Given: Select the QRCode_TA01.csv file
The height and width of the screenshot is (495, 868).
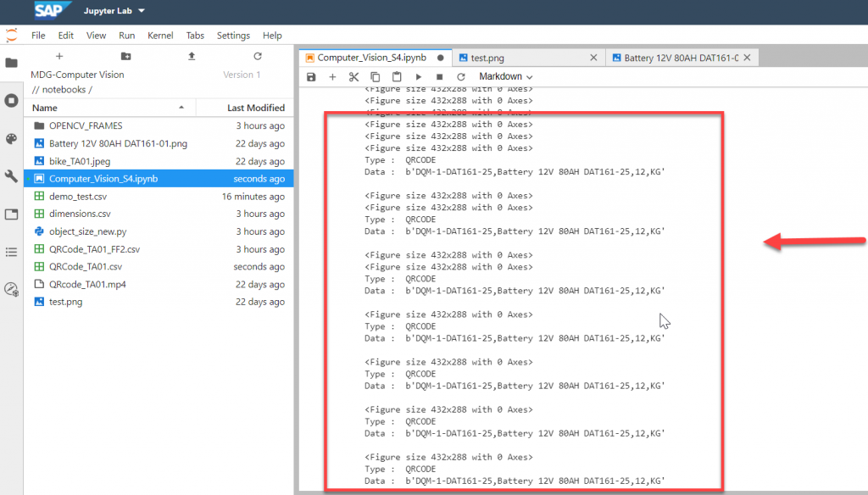Looking at the screenshot, I should point(159,266).
